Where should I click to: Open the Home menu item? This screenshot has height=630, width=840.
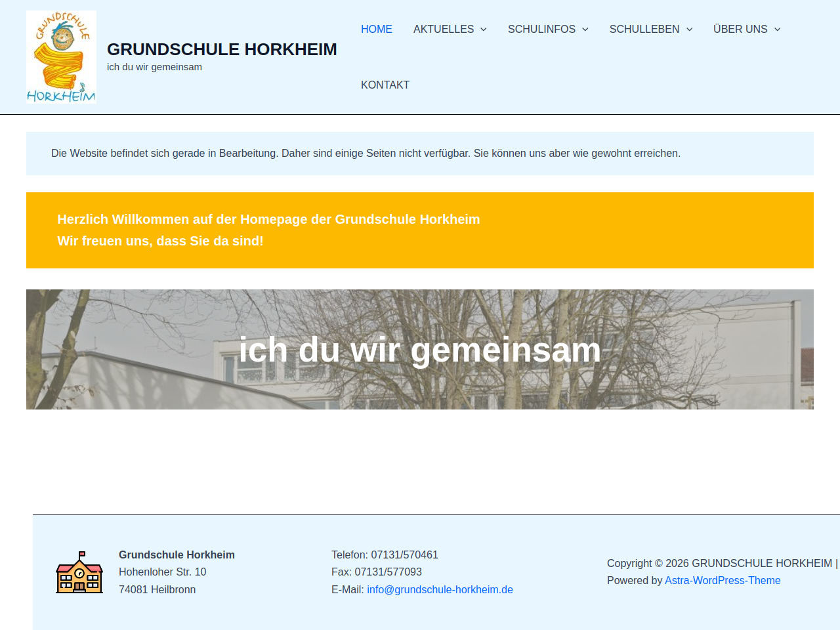(x=376, y=29)
